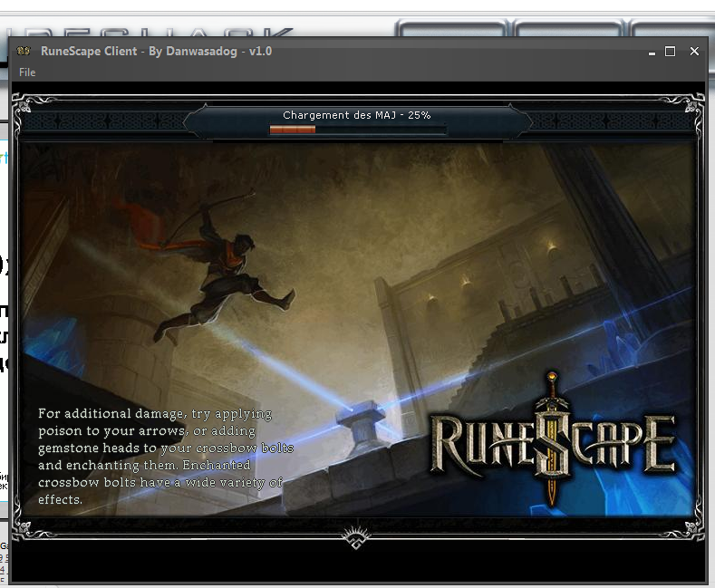Click the 'RuneScape Client - By Danwasadog - v1.0' title
The height and width of the screenshot is (588, 715).
tap(157, 51)
